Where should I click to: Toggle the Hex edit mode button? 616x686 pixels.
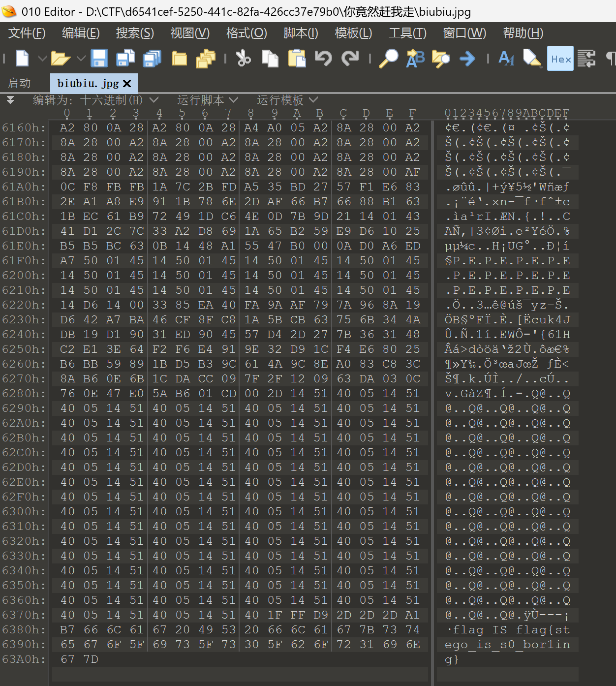pyautogui.click(x=560, y=59)
